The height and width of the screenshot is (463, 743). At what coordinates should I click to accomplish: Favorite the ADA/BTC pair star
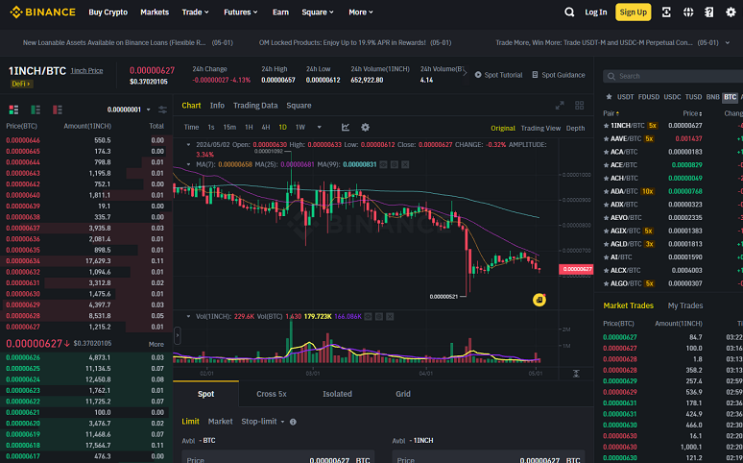(x=606, y=191)
